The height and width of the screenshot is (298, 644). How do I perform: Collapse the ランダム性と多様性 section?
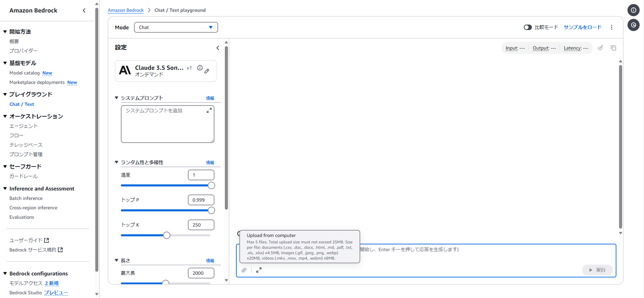click(117, 162)
